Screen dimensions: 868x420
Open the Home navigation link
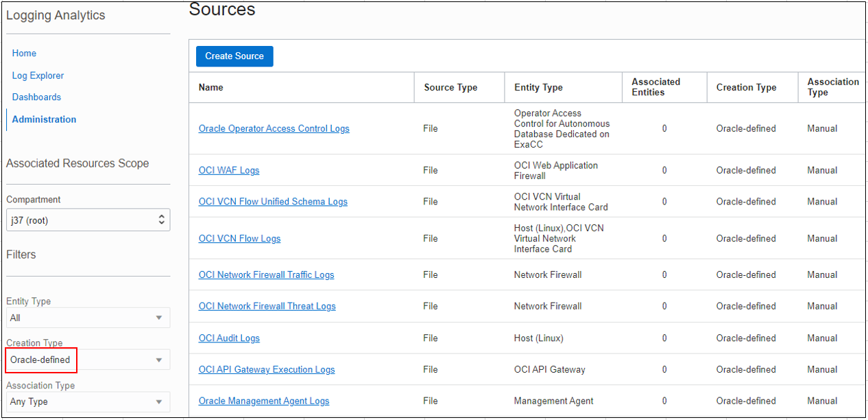coord(24,54)
